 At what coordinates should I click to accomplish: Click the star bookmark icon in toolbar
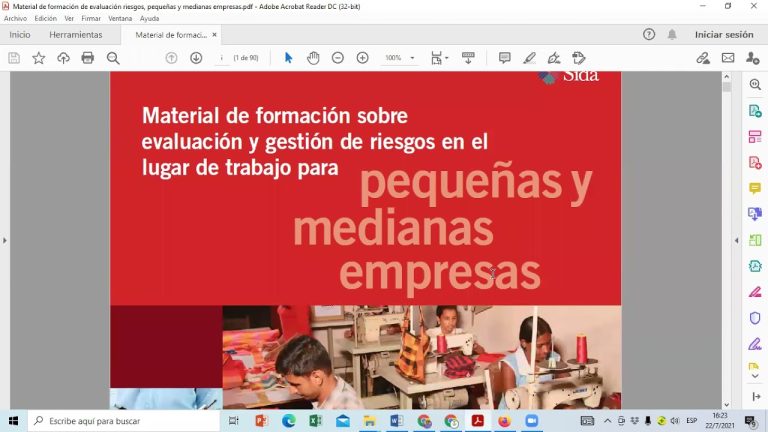pos(38,58)
